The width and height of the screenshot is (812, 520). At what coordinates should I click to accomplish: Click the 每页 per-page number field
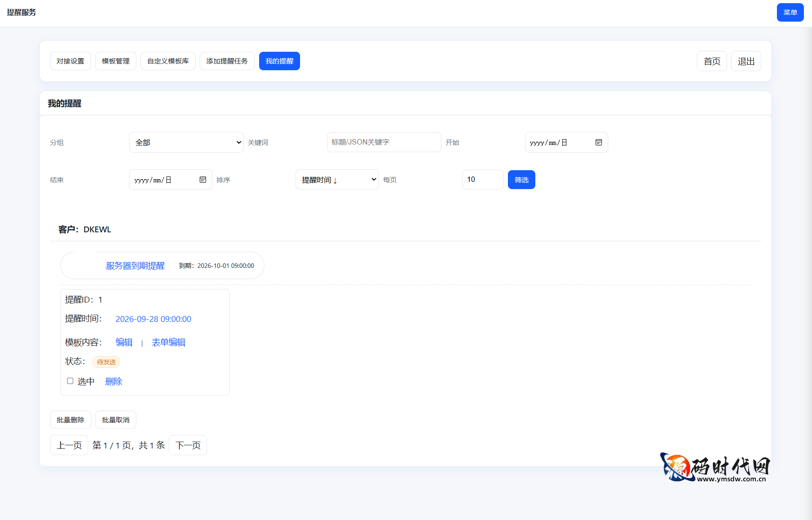[x=482, y=180]
